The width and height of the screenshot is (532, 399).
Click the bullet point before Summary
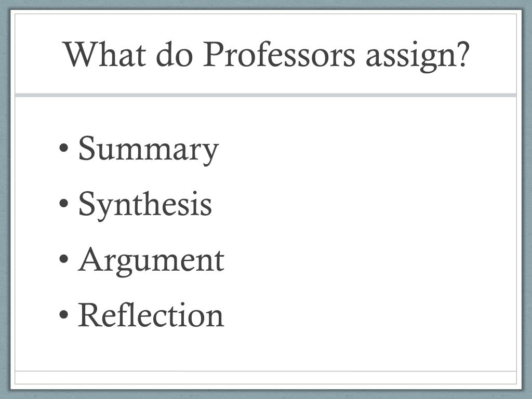click(x=64, y=148)
